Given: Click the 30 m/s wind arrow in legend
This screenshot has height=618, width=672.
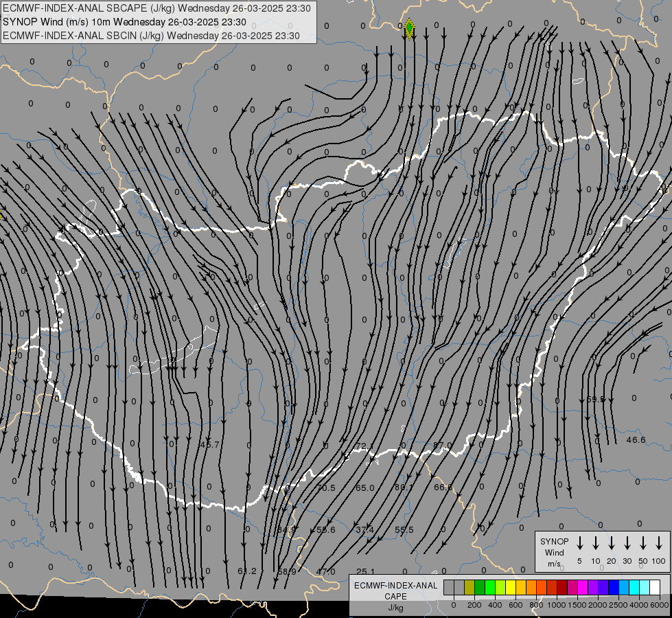Looking at the screenshot, I should coord(627,543).
